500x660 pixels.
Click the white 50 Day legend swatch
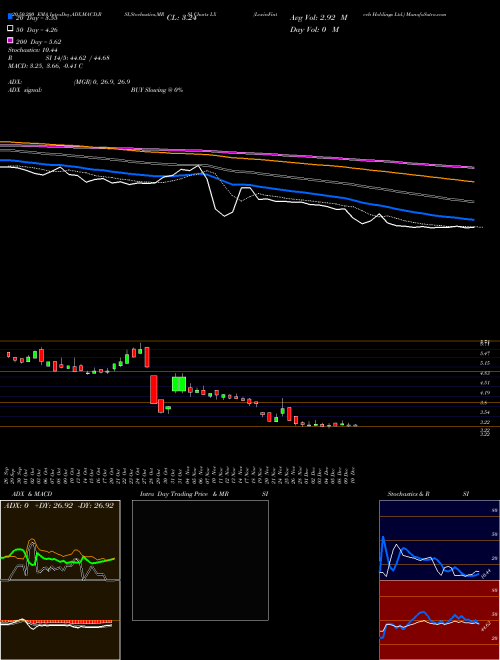click(10, 29)
